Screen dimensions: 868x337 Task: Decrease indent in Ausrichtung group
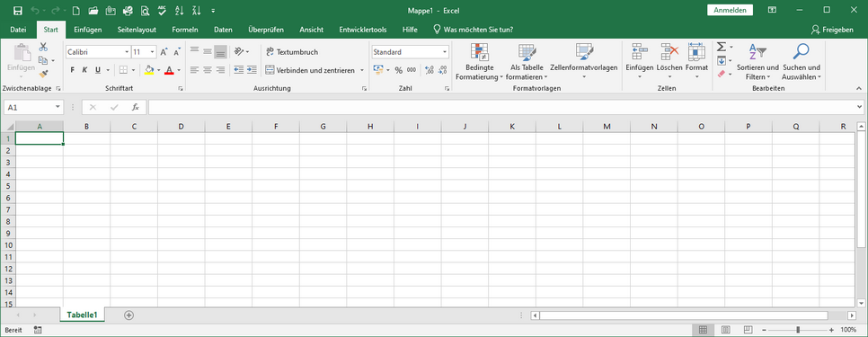tap(239, 70)
